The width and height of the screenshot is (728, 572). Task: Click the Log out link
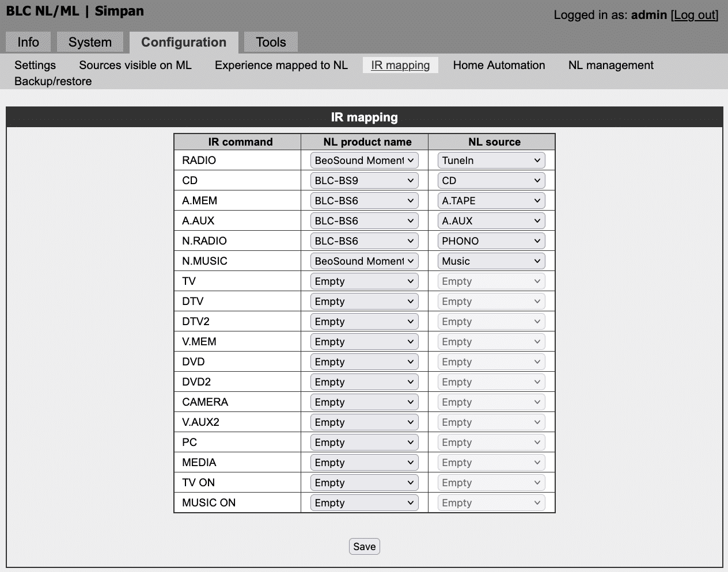[695, 15]
